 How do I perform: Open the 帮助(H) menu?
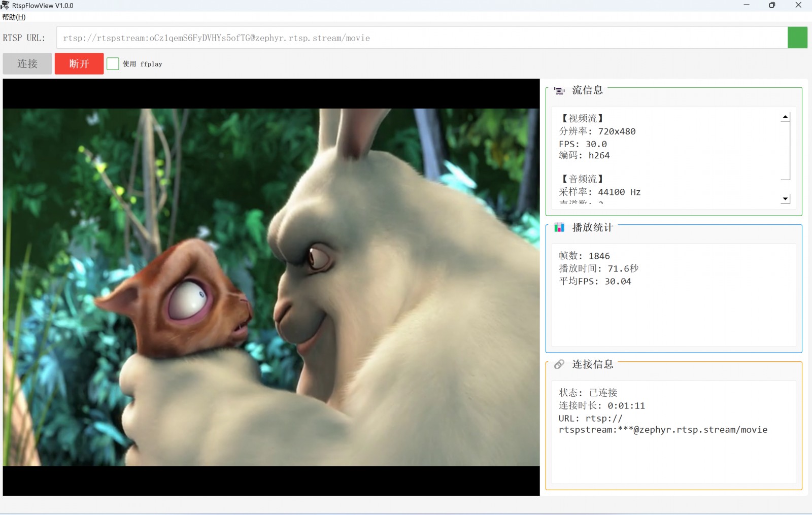click(x=14, y=17)
